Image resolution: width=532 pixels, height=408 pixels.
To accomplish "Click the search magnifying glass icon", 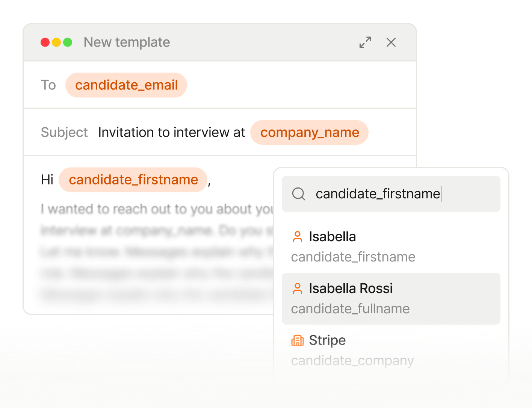I will (298, 194).
